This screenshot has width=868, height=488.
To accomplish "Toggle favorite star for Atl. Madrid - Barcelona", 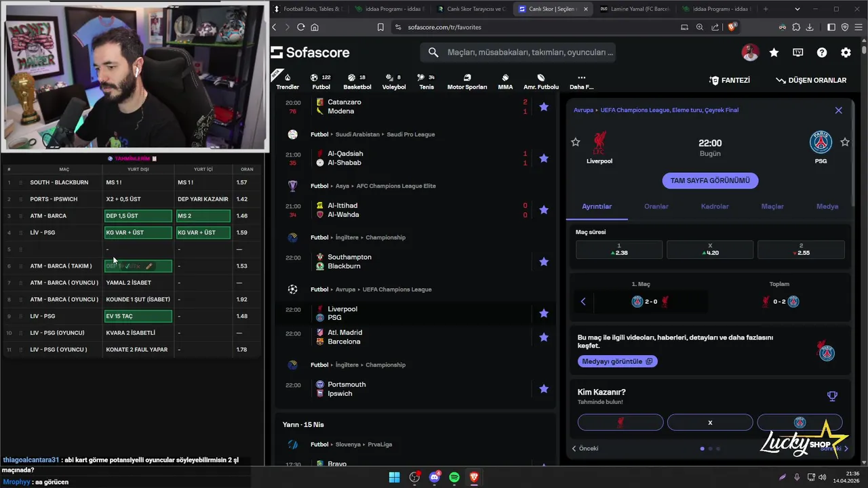I will [544, 337].
